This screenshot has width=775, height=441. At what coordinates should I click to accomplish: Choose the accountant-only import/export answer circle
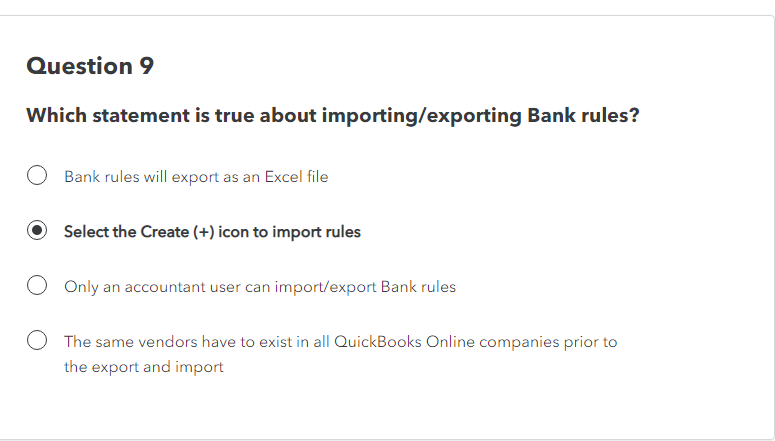37,285
